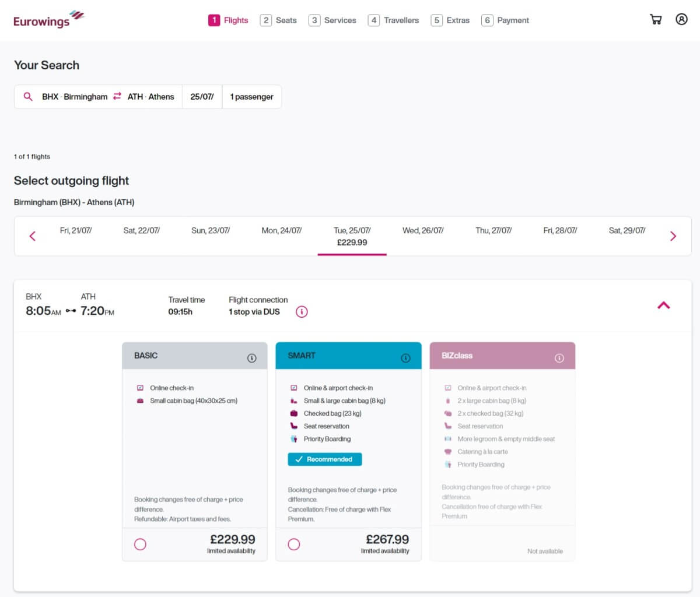Screen dimensions: 700x597
Task: Click 'Birmingham (BHX) - Athens (ATH)' route text
Action: [74, 202]
